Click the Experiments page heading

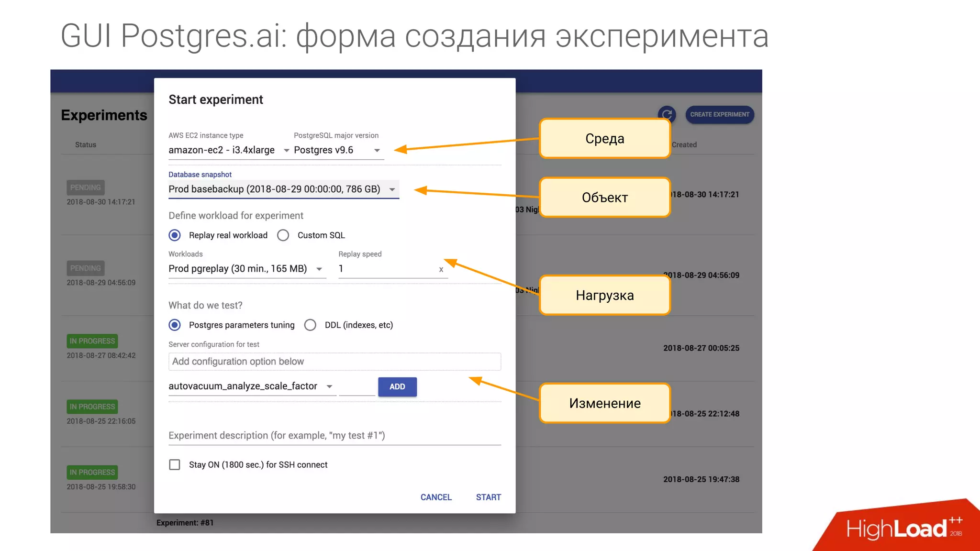tap(104, 115)
